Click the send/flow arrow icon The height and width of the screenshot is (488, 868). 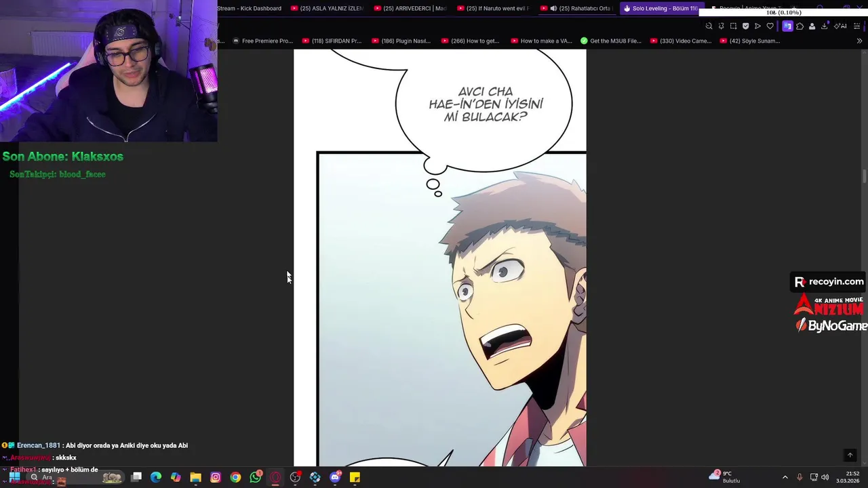coord(757,26)
